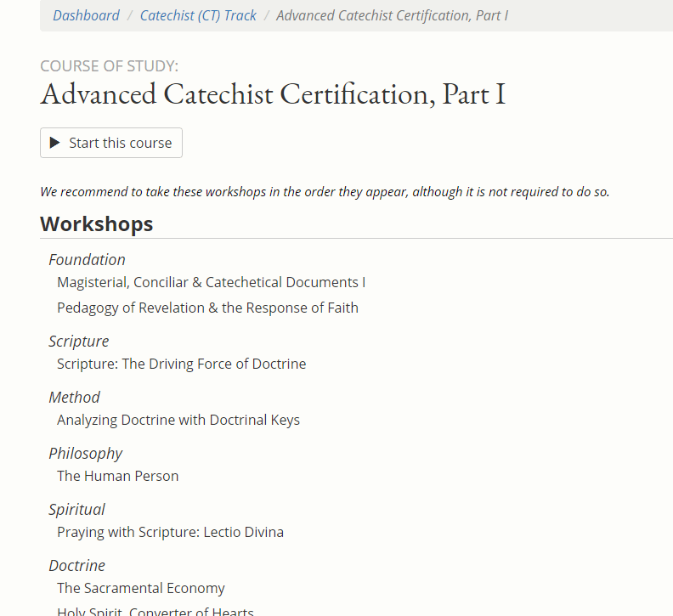Click the large Advanced Catechist Certification, Part I title
The height and width of the screenshot is (616, 673).
coord(274,94)
